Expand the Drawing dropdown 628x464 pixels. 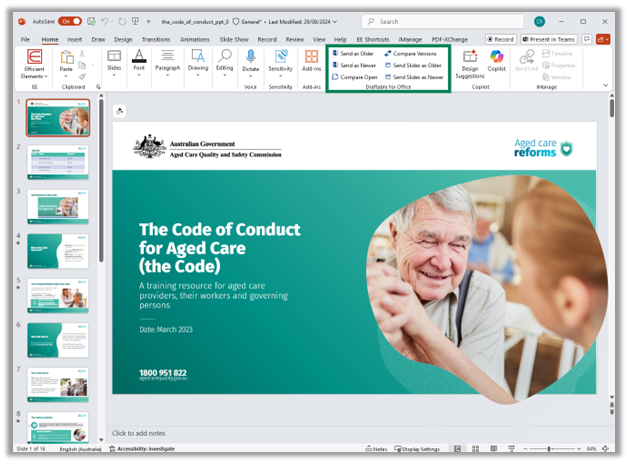point(198,75)
